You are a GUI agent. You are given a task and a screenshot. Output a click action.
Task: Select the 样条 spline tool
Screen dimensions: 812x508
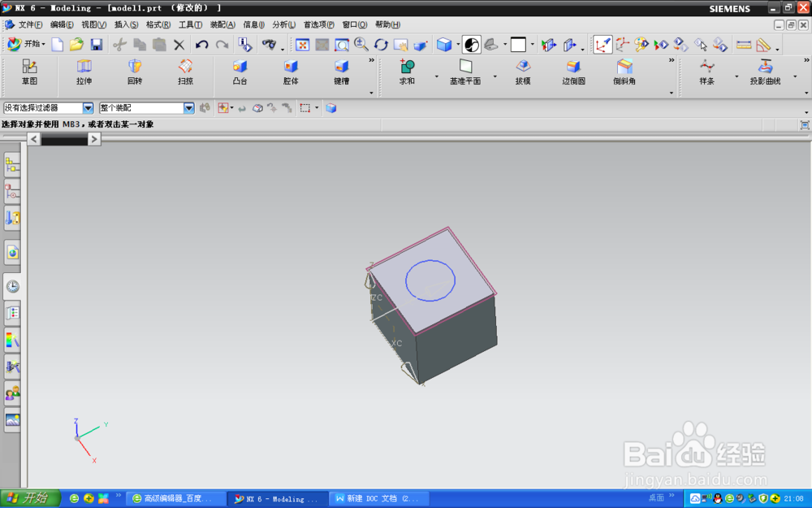pyautogui.click(x=707, y=72)
